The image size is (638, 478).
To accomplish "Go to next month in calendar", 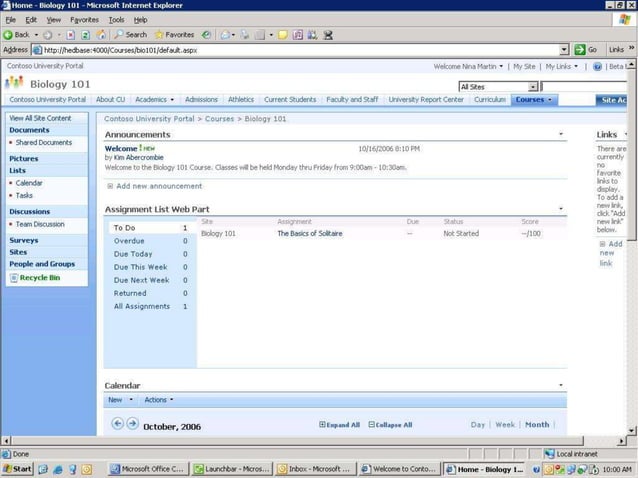I will 132,424.
